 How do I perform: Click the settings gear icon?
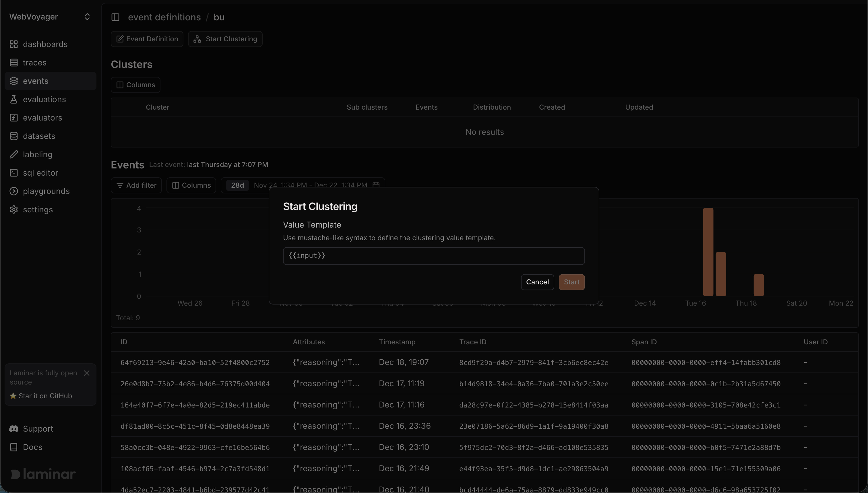pos(13,209)
